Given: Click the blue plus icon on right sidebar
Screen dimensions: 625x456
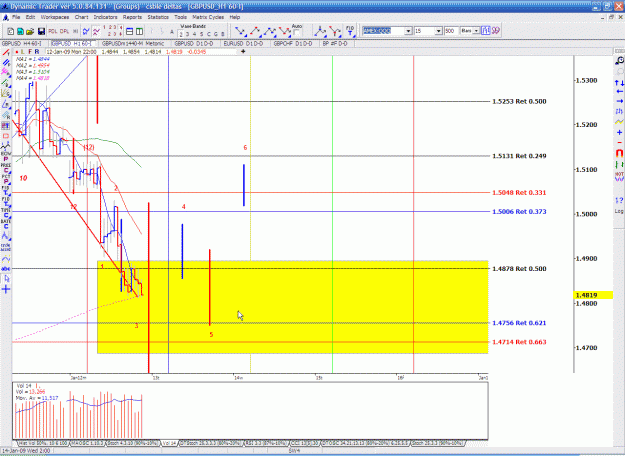Looking at the screenshot, I should pyautogui.click(x=619, y=132).
